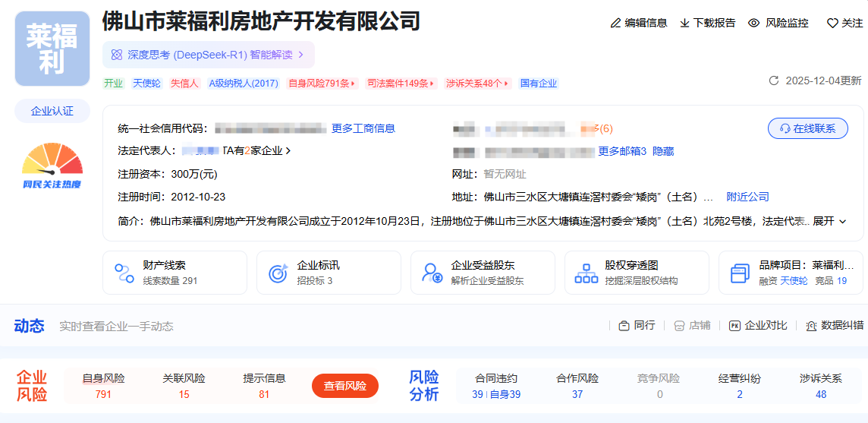Open 合同违约 39 item
The height and width of the screenshot is (423, 868).
496,387
